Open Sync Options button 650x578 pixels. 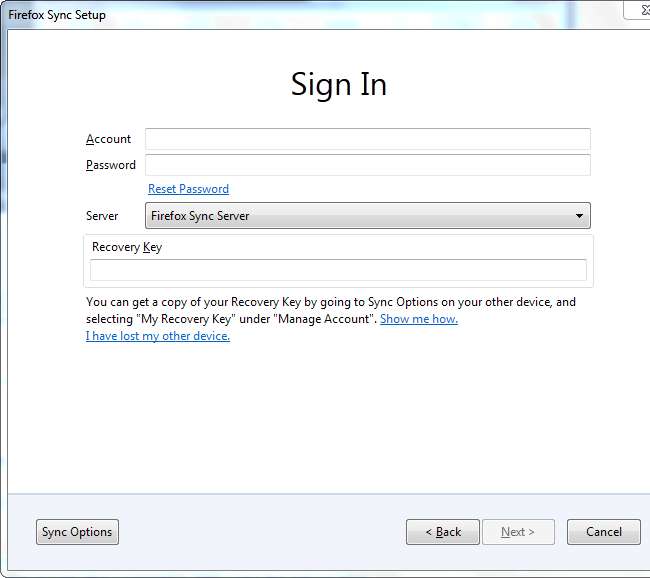click(77, 532)
